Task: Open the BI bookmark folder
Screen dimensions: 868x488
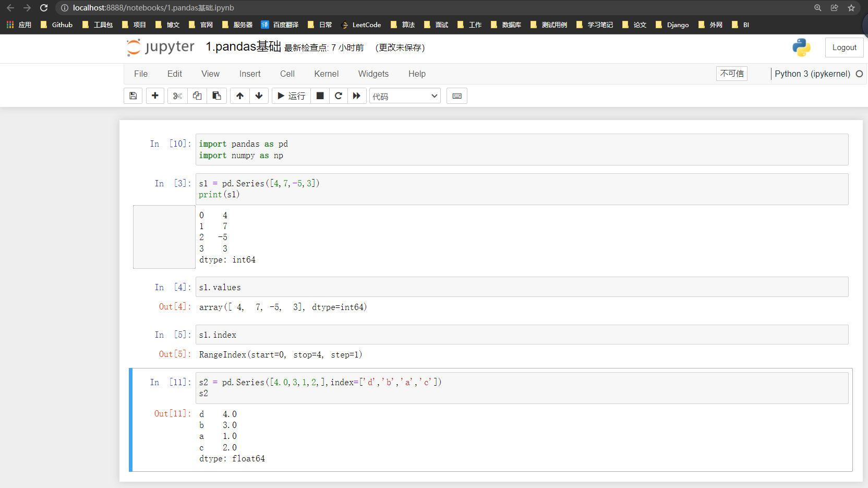Action: pos(741,25)
